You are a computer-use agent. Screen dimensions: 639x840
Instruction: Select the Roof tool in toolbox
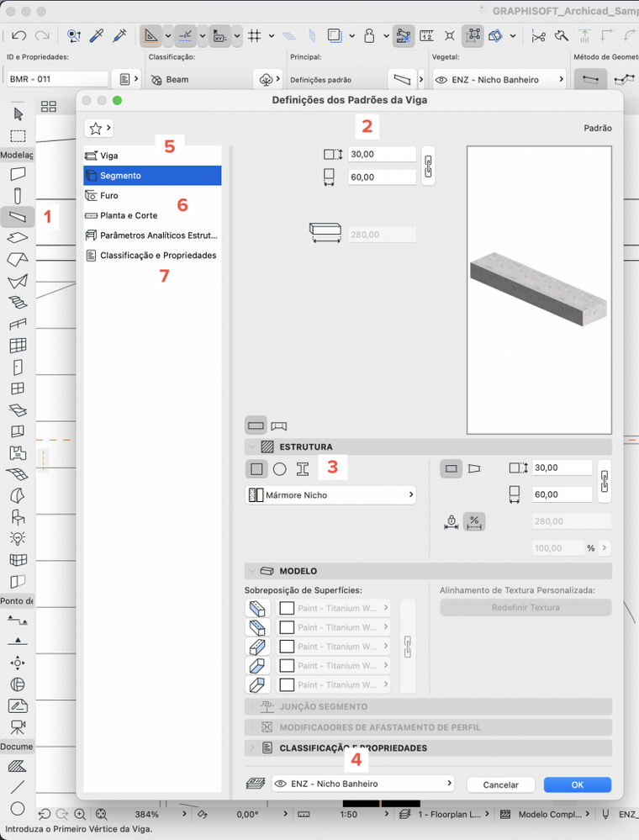pyautogui.click(x=18, y=259)
